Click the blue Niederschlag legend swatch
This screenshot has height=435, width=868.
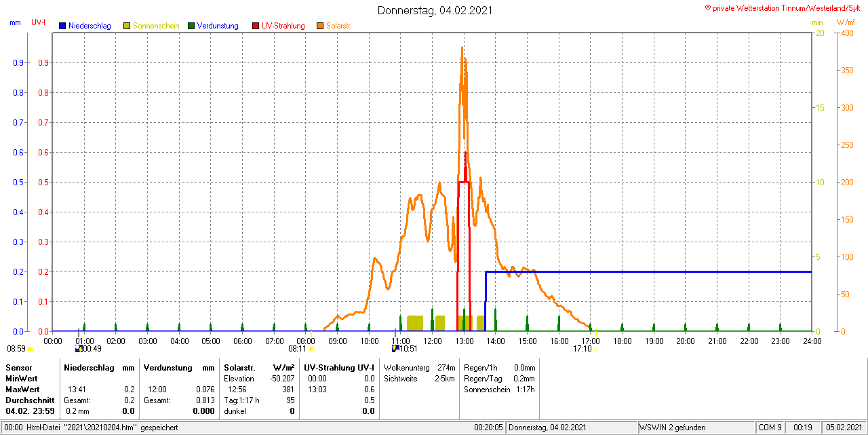pos(62,26)
